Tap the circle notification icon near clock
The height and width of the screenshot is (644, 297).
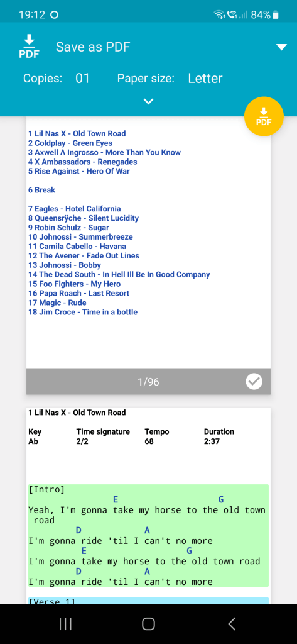click(x=54, y=15)
